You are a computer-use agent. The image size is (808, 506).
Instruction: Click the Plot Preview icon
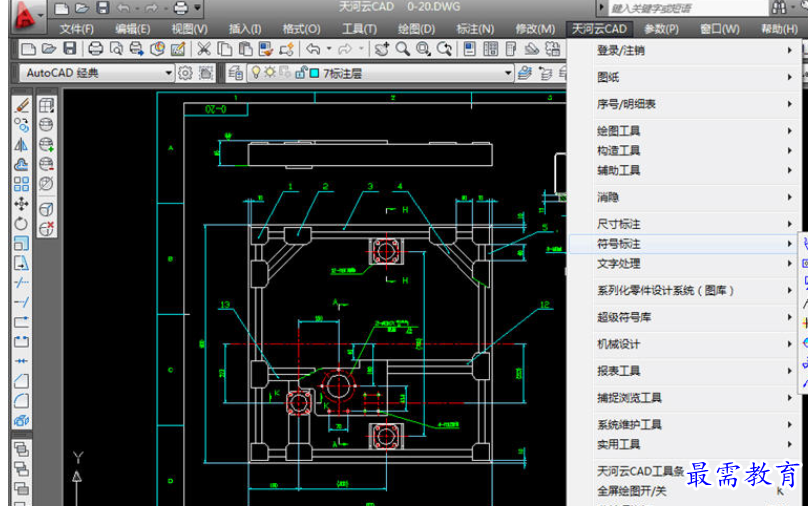[x=116, y=49]
